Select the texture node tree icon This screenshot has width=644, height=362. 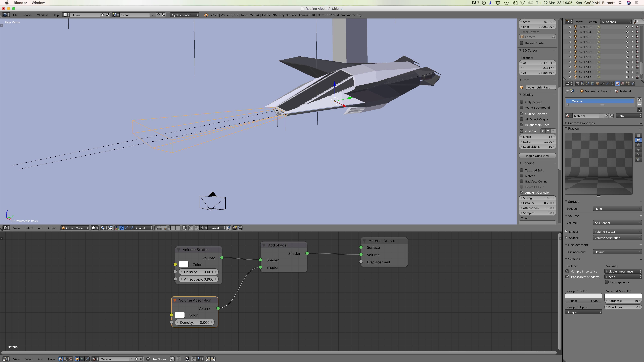click(71, 359)
